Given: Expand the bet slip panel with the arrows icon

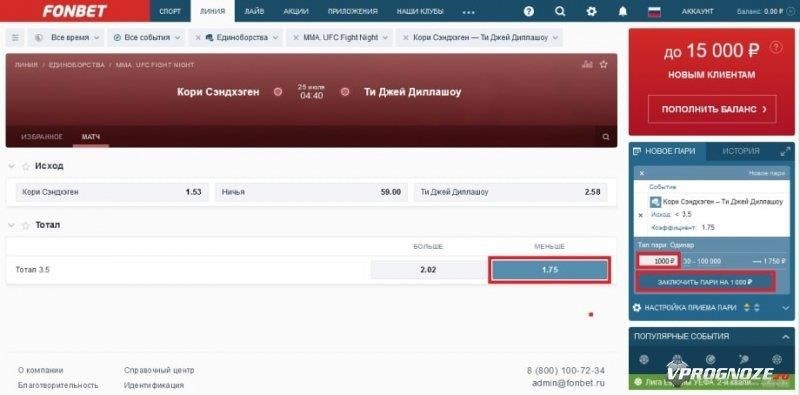Looking at the screenshot, I should click(785, 152).
